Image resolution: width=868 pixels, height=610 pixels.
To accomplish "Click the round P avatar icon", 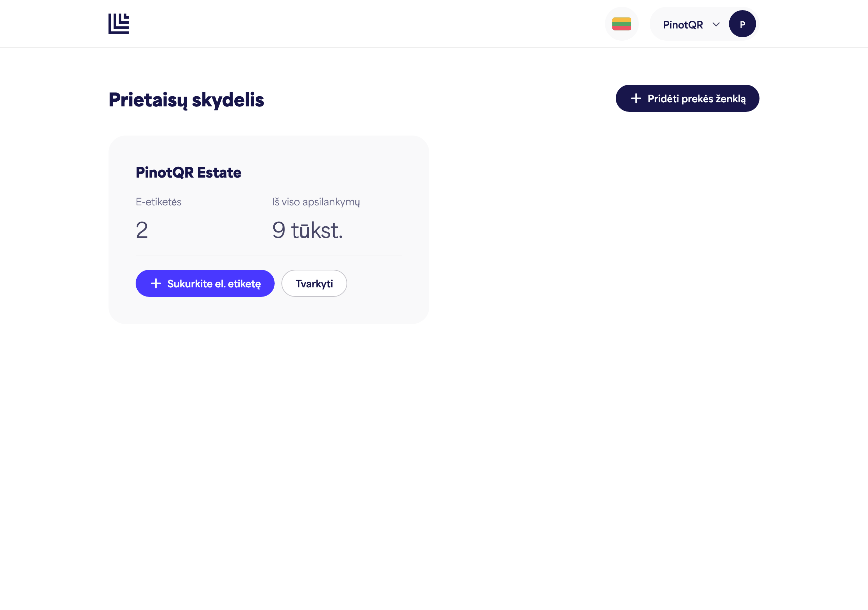I will click(742, 24).
